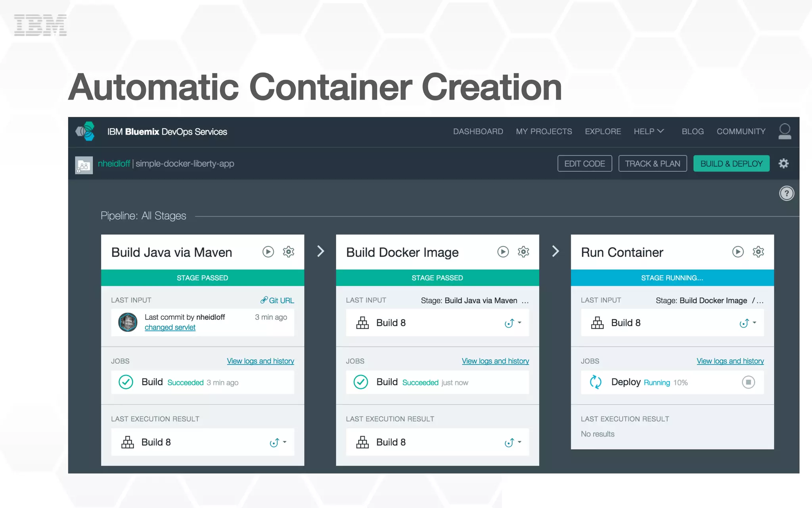
Task: Open Run Container stage settings gear
Action: pyautogui.click(x=758, y=252)
